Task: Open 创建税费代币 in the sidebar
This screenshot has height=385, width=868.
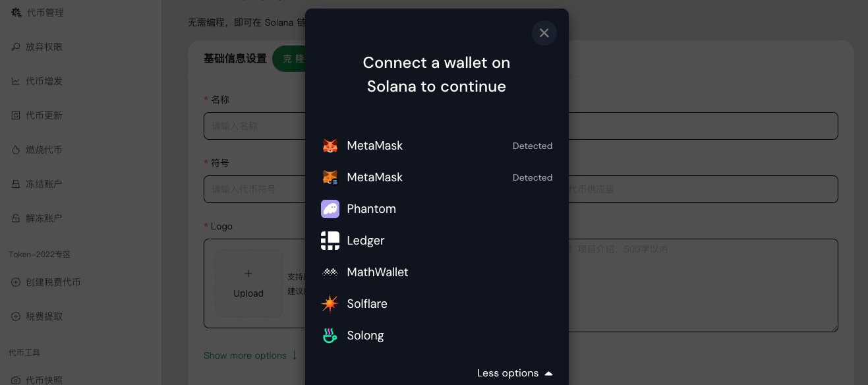Action: (53, 282)
